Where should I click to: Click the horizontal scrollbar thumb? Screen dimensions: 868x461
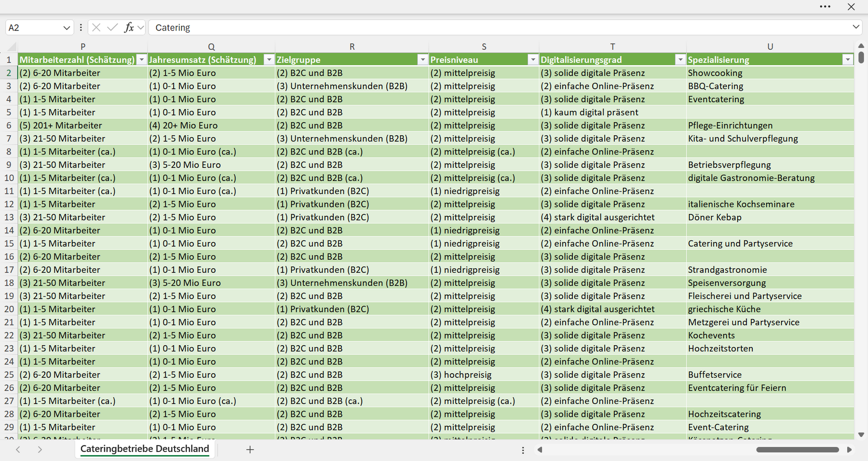pos(798,449)
